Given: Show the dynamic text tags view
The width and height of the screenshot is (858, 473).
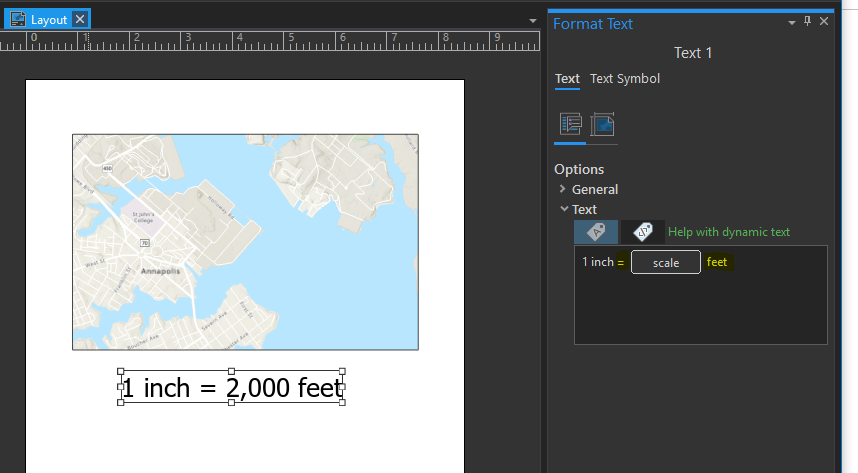Looking at the screenshot, I should coord(643,232).
